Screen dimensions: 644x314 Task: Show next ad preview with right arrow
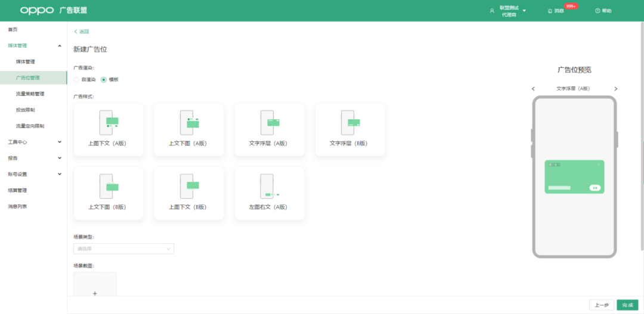[616, 89]
